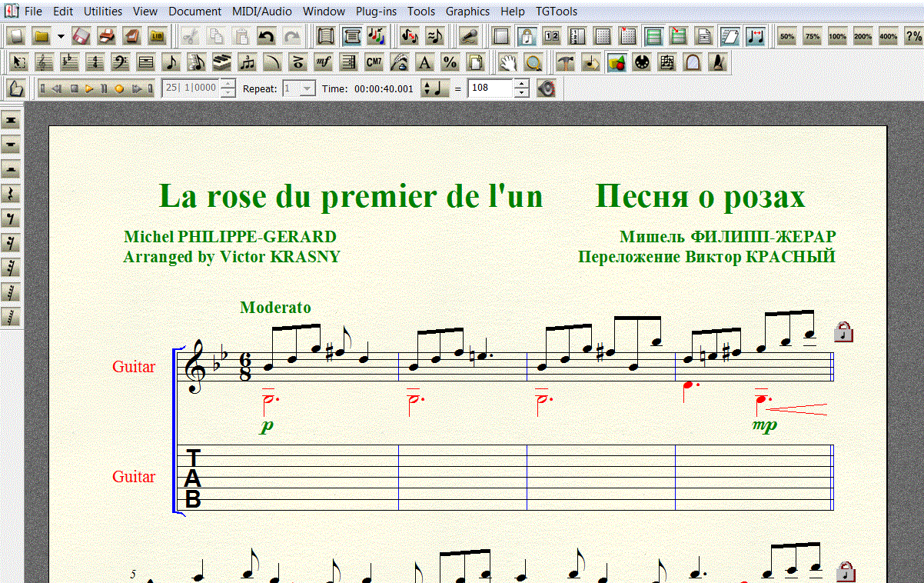Select the MIDI tool connector icon

pyautogui.click(x=641, y=63)
